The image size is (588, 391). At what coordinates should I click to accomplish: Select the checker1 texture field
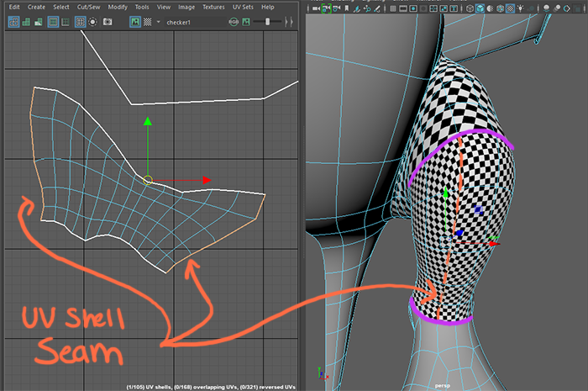pos(177,22)
